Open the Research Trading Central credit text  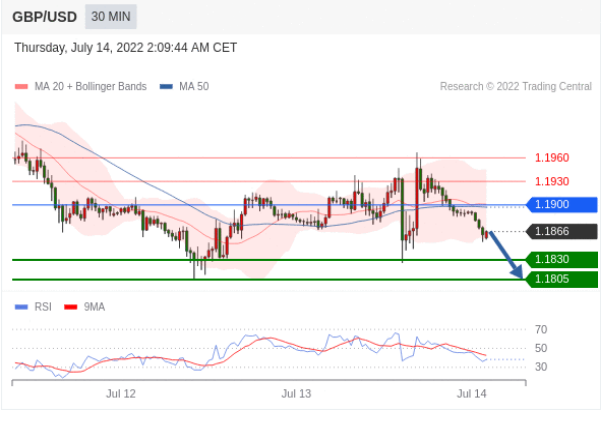click(x=515, y=87)
